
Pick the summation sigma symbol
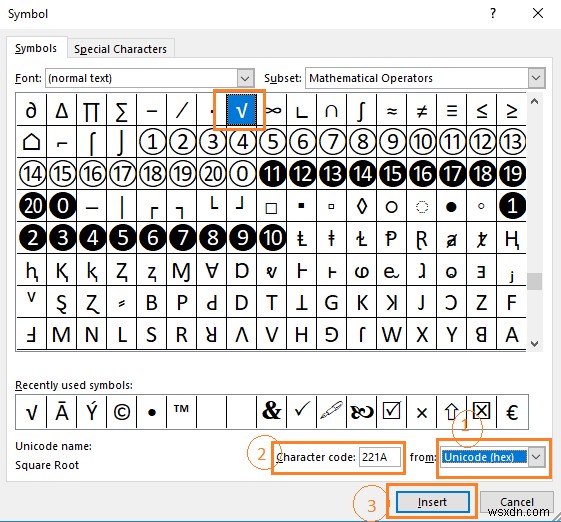tap(121, 110)
